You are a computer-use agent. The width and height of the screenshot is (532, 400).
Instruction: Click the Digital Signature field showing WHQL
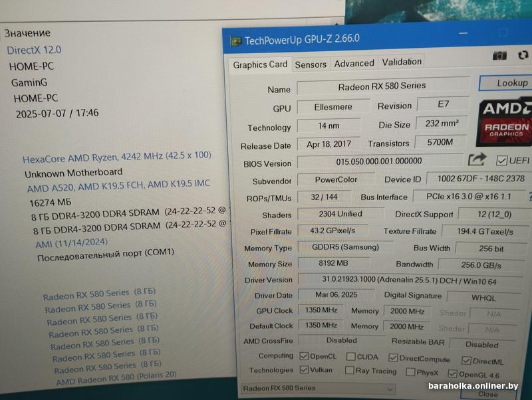pos(484,298)
